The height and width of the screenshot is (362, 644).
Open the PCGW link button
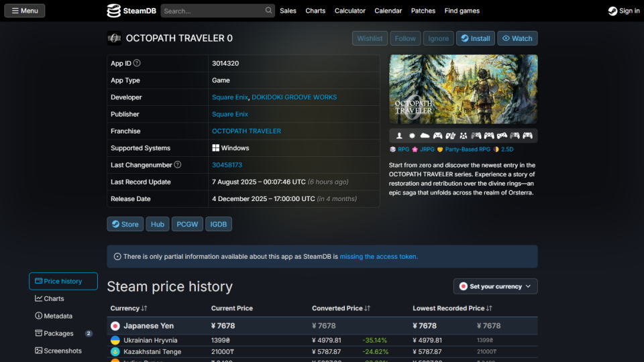[x=187, y=224]
